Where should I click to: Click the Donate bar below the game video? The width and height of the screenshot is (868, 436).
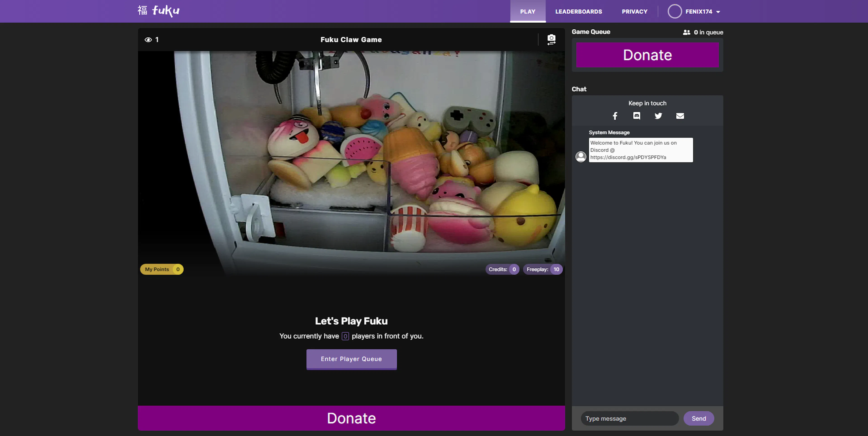click(351, 418)
